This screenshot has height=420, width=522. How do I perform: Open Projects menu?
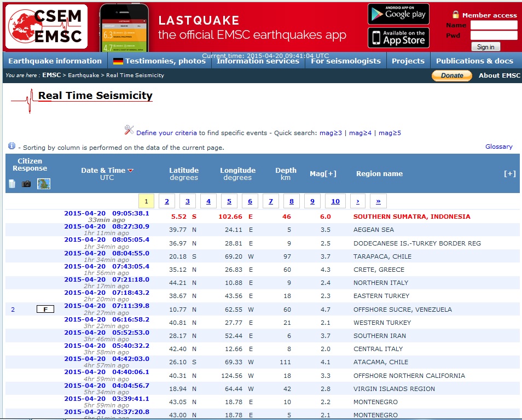(408, 61)
